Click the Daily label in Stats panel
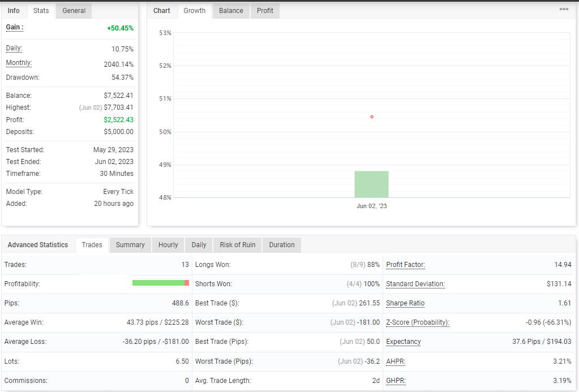The height and width of the screenshot is (392, 579). tap(14, 48)
